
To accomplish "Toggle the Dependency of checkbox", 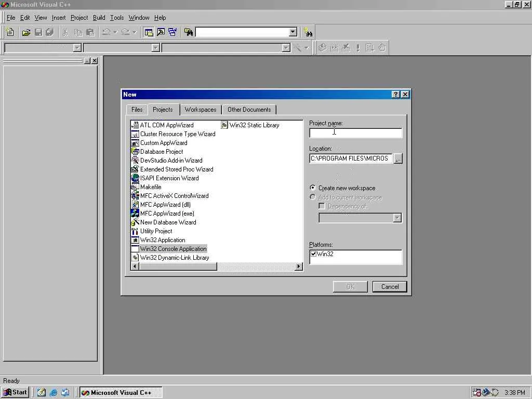I will (x=322, y=206).
